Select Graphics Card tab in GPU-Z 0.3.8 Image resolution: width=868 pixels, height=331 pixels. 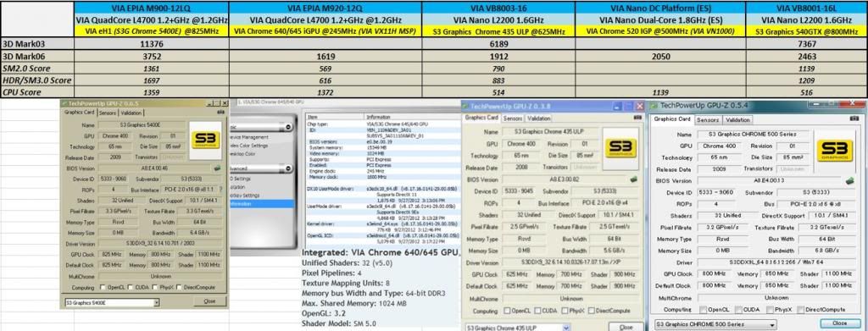point(481,118)
